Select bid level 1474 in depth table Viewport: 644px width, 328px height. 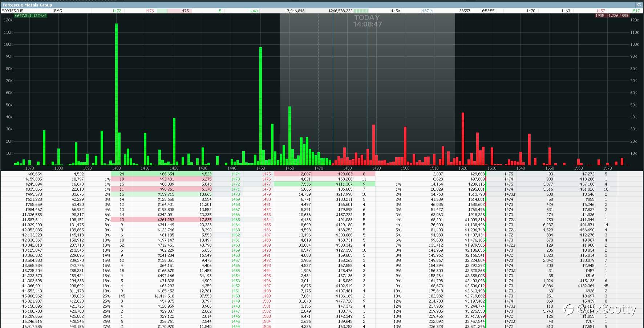click(x=235, y=174)
